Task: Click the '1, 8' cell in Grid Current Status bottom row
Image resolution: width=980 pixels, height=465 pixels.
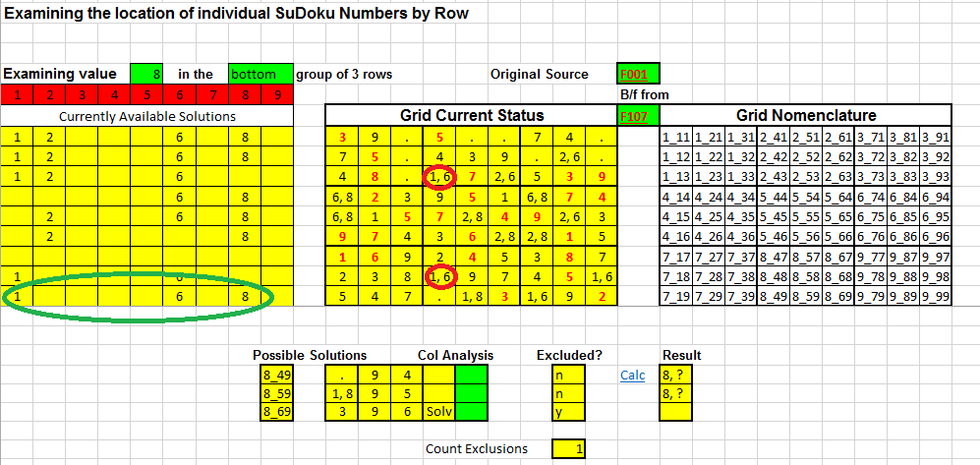Action: pos(471,296)
